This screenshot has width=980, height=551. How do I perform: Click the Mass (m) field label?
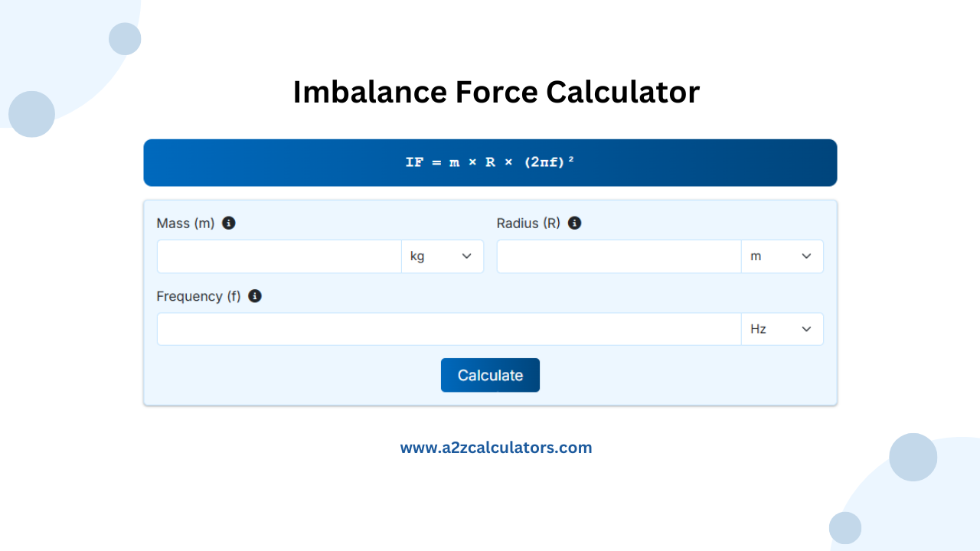point(185,223)
